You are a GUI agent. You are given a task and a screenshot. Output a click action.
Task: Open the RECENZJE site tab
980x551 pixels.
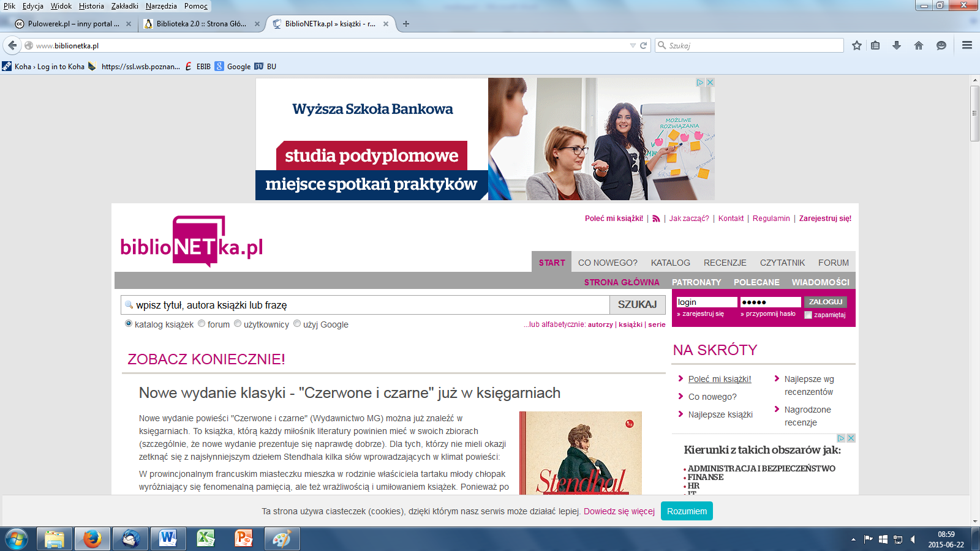pos(725,263)
